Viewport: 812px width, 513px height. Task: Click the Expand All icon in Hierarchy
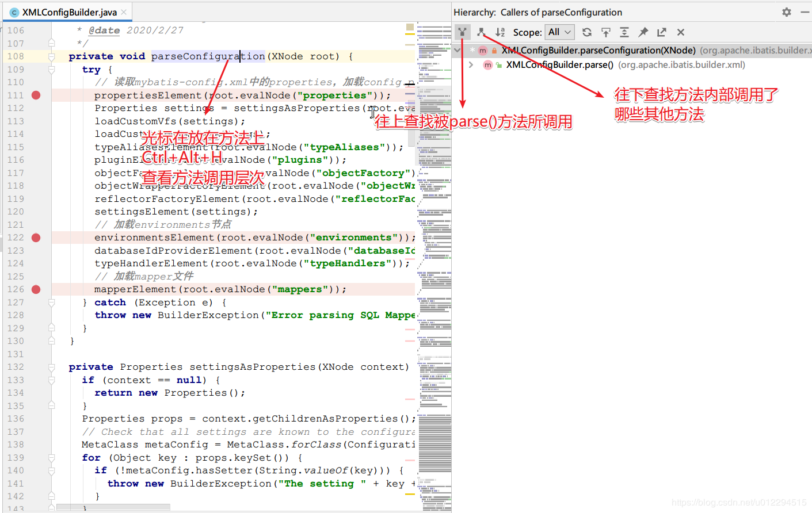point(624,32)
